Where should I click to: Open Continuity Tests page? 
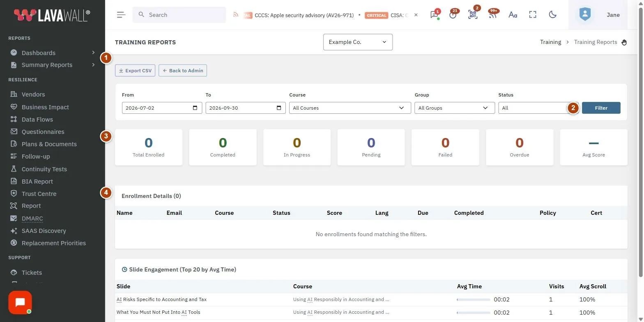point(44,169)
